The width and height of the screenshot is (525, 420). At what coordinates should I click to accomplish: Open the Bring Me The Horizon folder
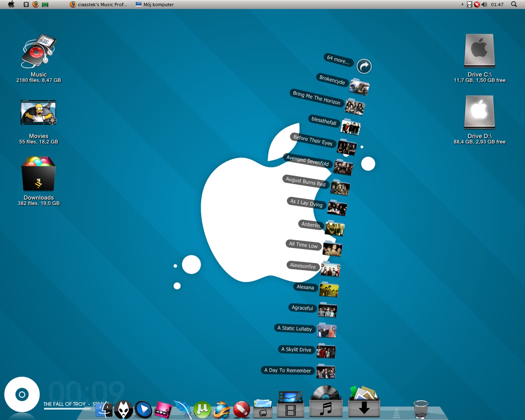pos(355,107)
